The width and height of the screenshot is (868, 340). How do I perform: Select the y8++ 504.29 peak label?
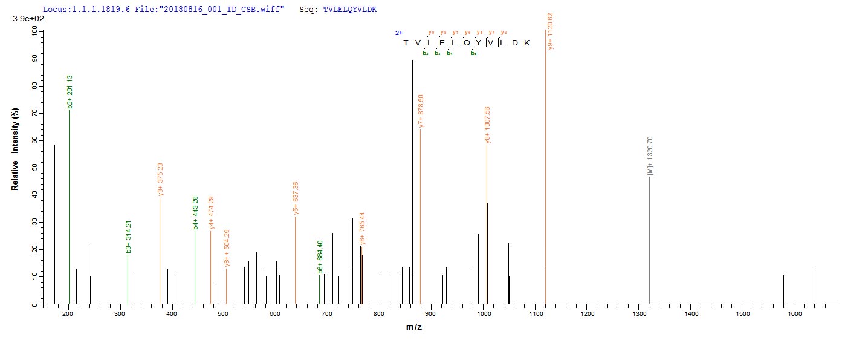point(227,248)
